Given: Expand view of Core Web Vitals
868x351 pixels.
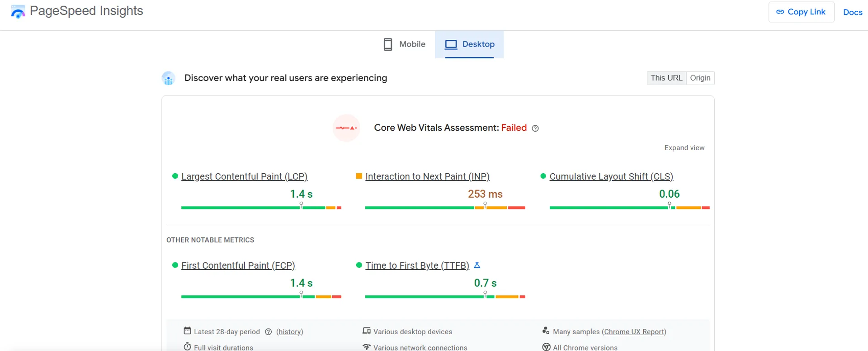Looking at the screenshot, I should 684,148.
